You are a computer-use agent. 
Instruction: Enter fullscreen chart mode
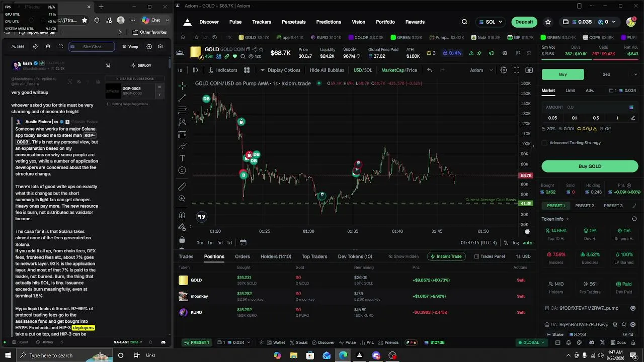[516, 70]
